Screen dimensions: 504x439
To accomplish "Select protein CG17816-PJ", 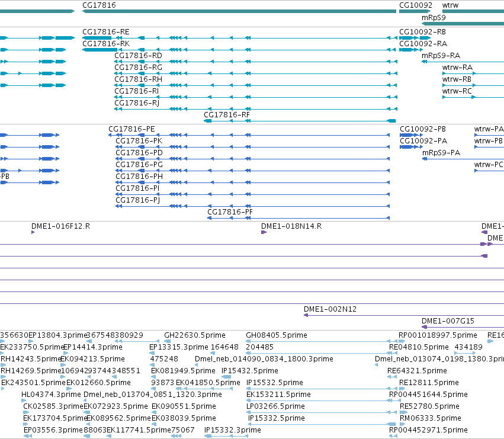I will 137,200.
